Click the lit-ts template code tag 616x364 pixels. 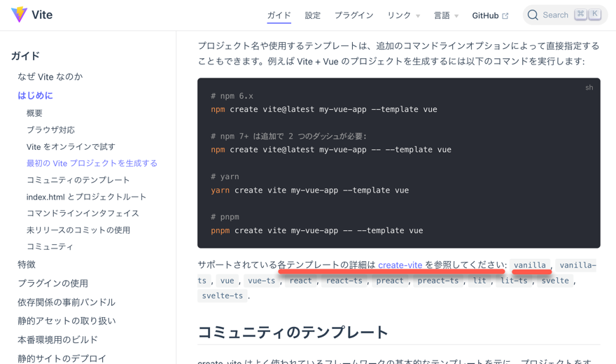click(x=514, y=281)
